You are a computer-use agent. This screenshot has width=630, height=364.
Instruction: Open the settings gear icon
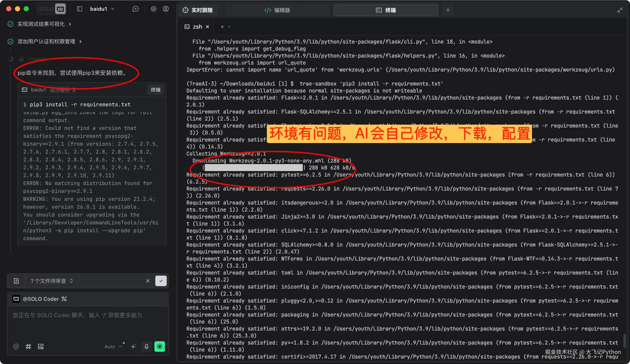tap(154, 9)
